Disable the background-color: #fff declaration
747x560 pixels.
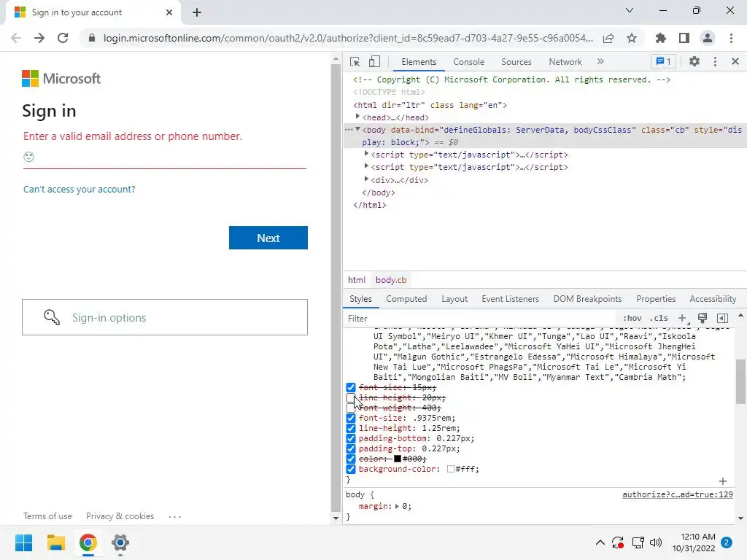tap(351, 469)
